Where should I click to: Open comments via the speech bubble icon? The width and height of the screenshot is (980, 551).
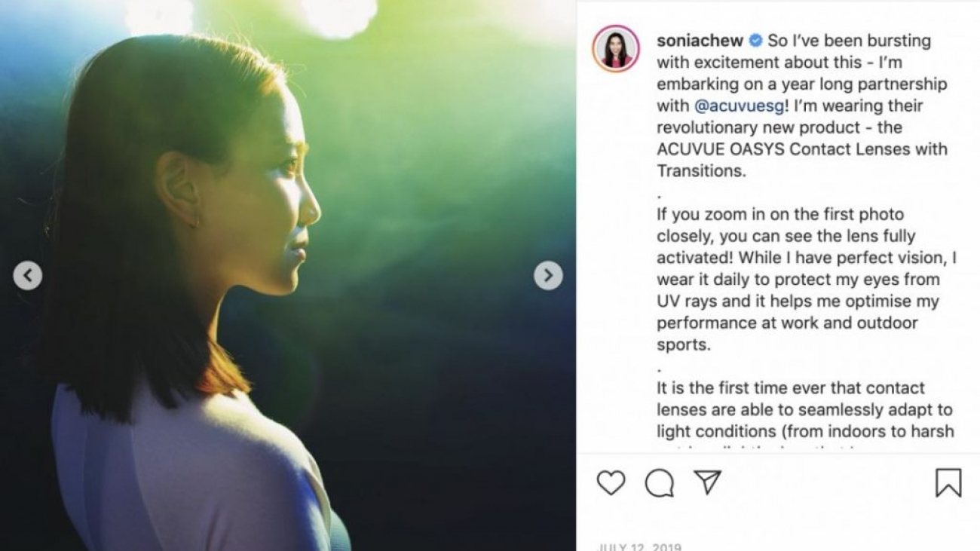(x=660, y=483)
